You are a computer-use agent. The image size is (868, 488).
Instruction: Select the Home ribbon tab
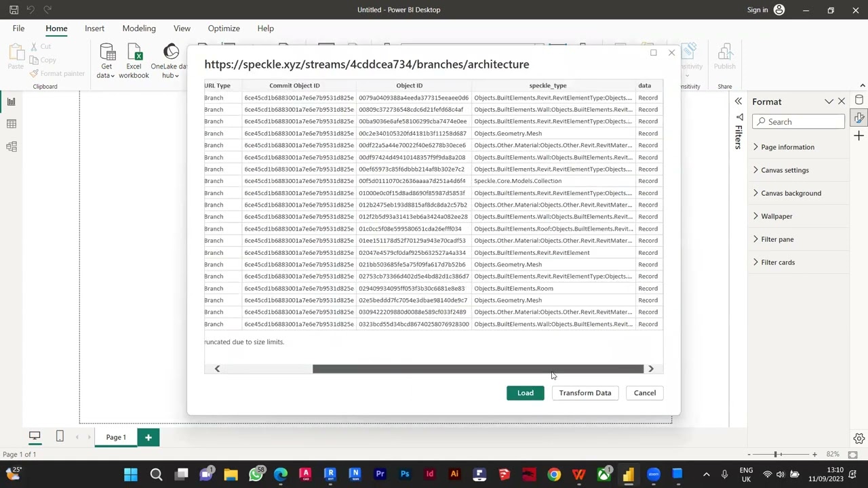(56, 28)
